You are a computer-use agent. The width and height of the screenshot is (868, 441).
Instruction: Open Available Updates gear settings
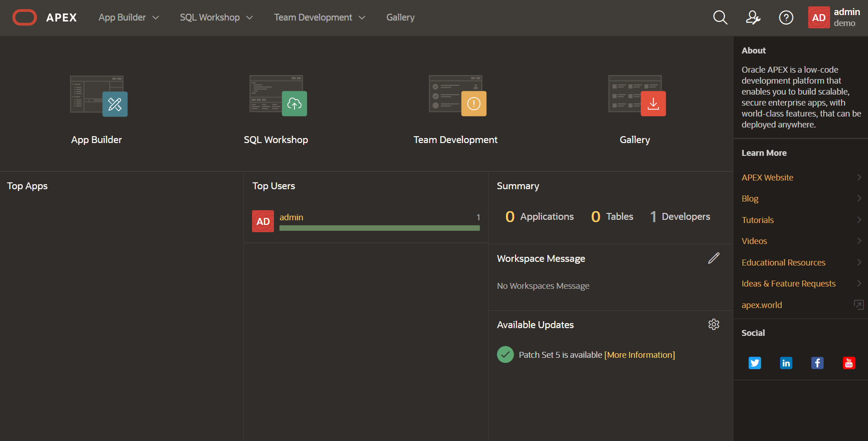[714, 324]
